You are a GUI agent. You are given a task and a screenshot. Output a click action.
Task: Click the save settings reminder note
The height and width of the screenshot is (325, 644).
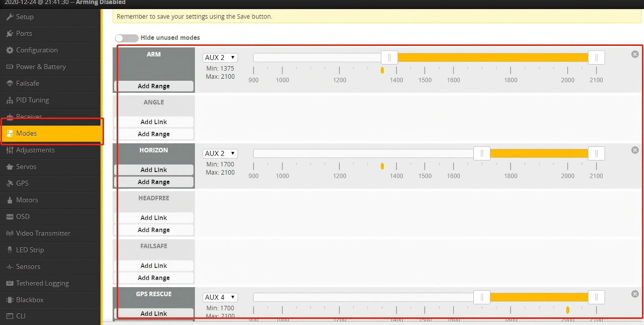[x=377, y=16]
